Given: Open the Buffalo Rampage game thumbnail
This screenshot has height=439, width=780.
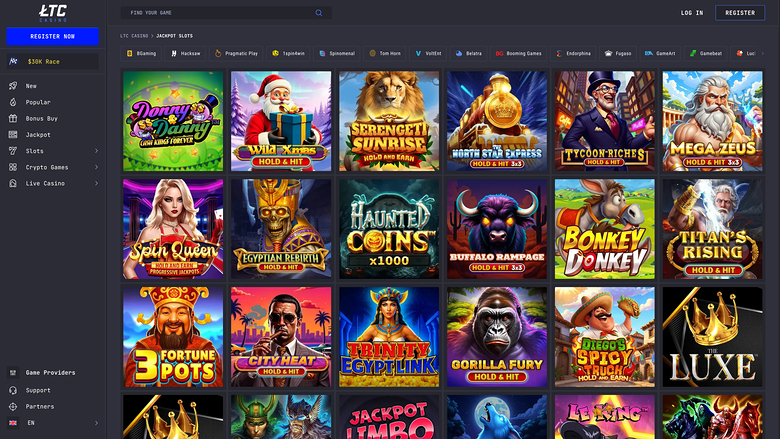Looking at the screenshot, I should point(497,229).
